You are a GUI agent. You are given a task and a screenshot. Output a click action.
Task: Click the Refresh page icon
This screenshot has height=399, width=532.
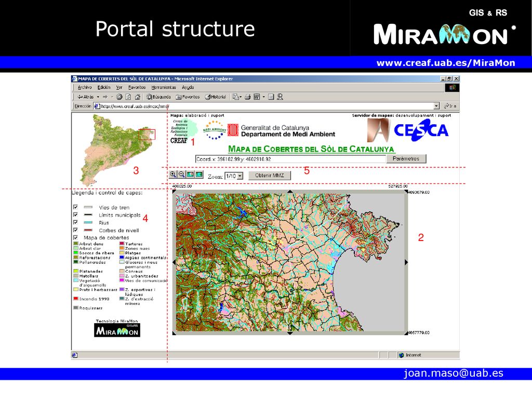[x=128, y=97]
